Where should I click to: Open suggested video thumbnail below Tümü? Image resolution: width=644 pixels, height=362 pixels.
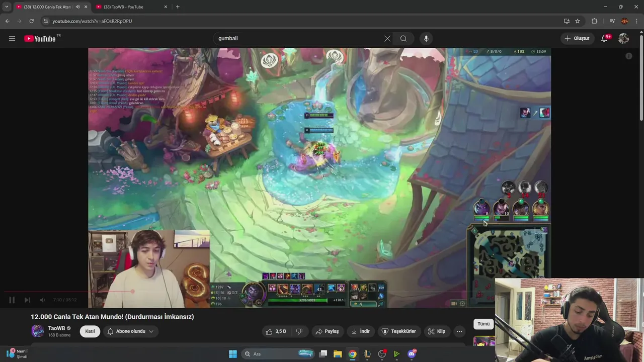tap(484, 342)
